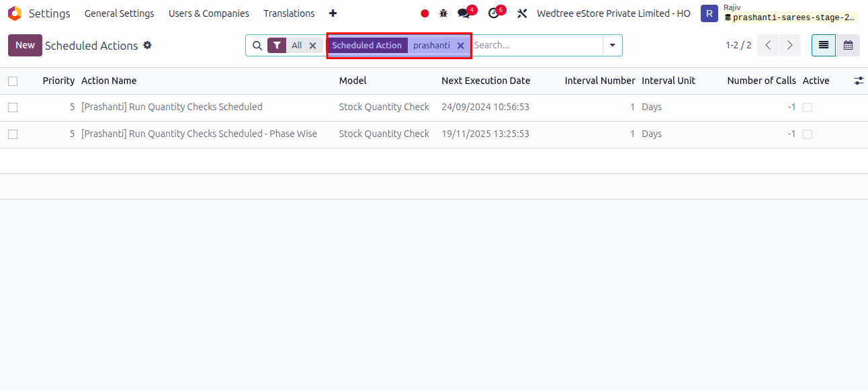This screenshot has height=391, width=868.
Task: Open the Users & Companies menu
Action: point(208,13)
